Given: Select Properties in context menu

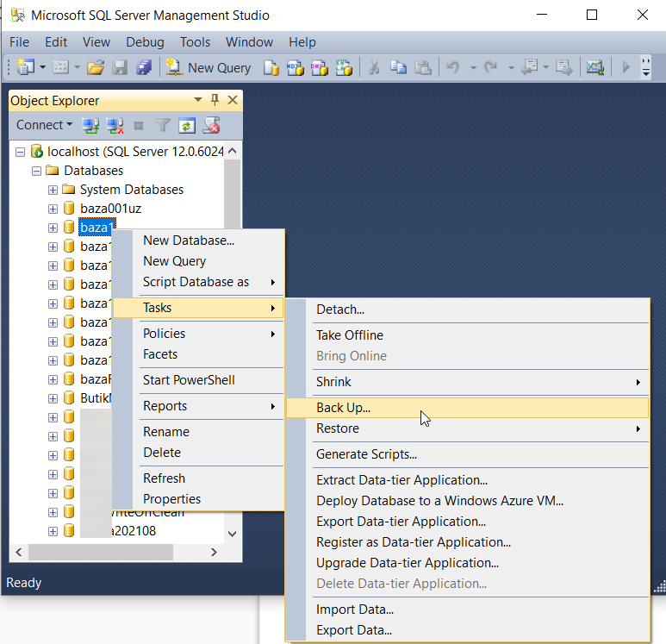Looking at the screenshot, I should (198, 499).
